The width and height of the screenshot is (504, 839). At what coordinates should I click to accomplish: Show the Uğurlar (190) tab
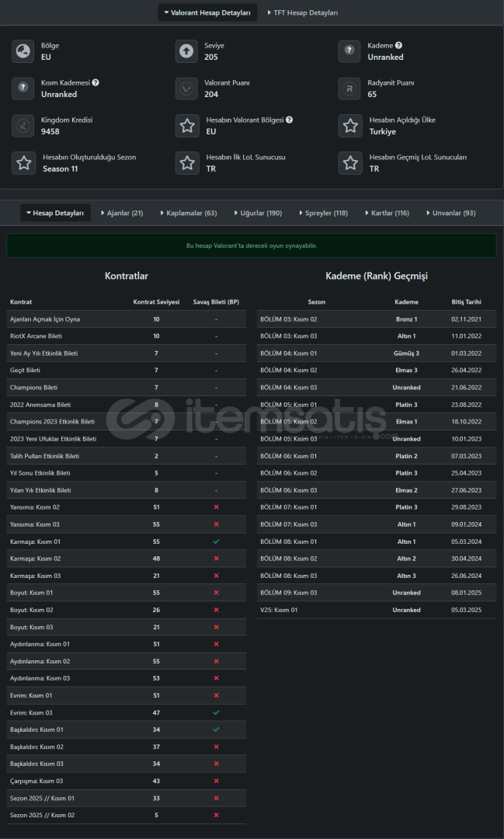click(258, 213)
